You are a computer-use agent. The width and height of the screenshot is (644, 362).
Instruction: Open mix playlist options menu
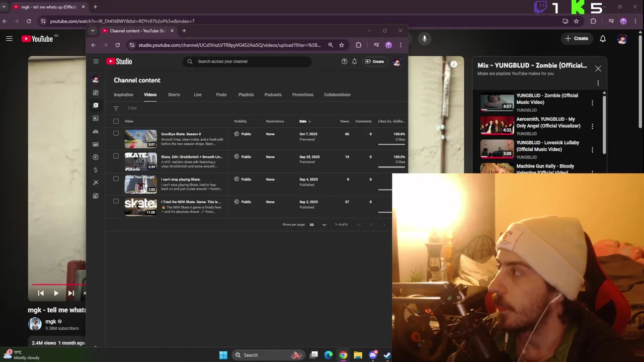click(x=598, y=83)
